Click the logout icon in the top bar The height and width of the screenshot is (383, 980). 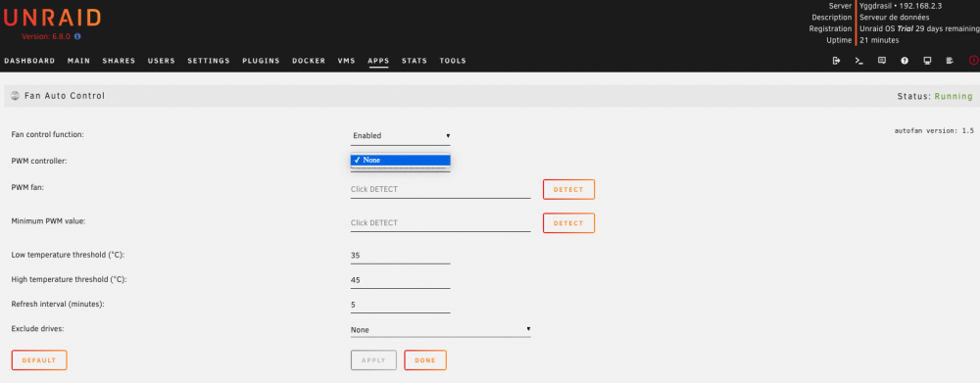coord(836,61)
